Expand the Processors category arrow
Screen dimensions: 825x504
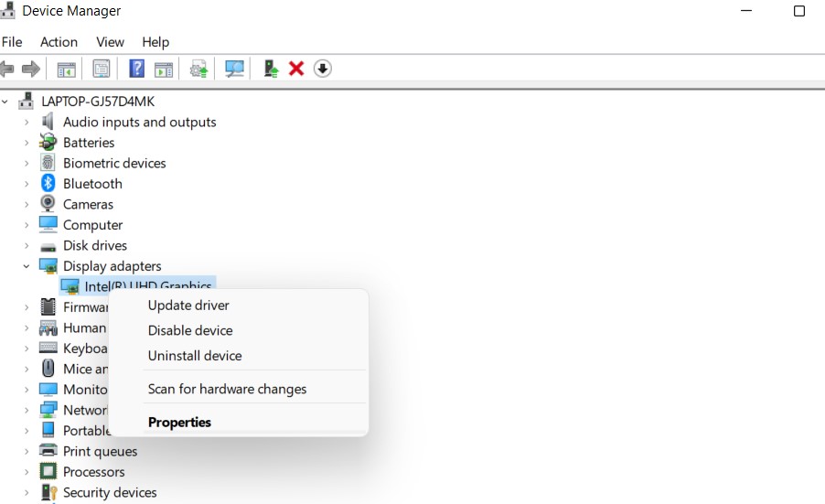tap(27, 472)
